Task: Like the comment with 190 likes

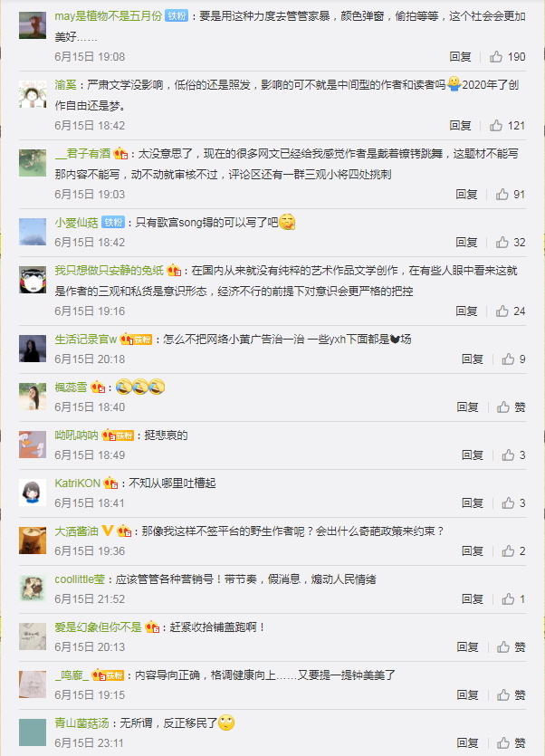Action: [x=496, y=57]
